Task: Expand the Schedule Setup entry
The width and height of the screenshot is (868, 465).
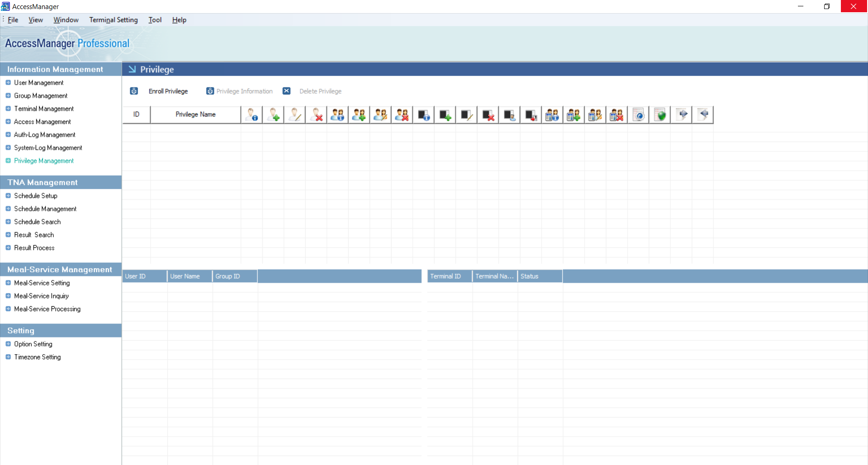Action: tap(35, 195)
